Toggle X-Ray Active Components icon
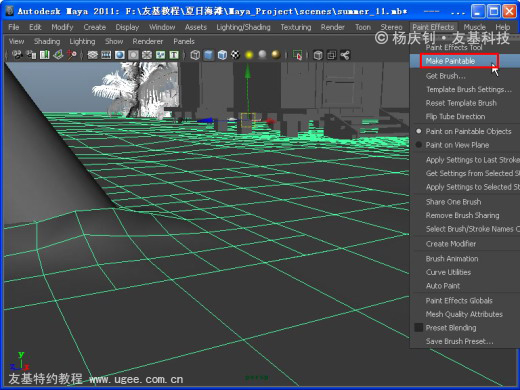The height and width of the screenshot is (390, 520). pyautogui.click(x=332, y=55)
